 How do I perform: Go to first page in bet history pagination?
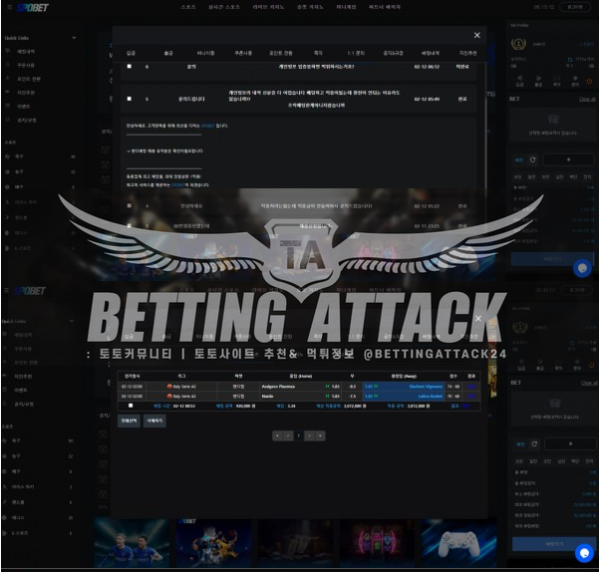click(x=277, y=435)
